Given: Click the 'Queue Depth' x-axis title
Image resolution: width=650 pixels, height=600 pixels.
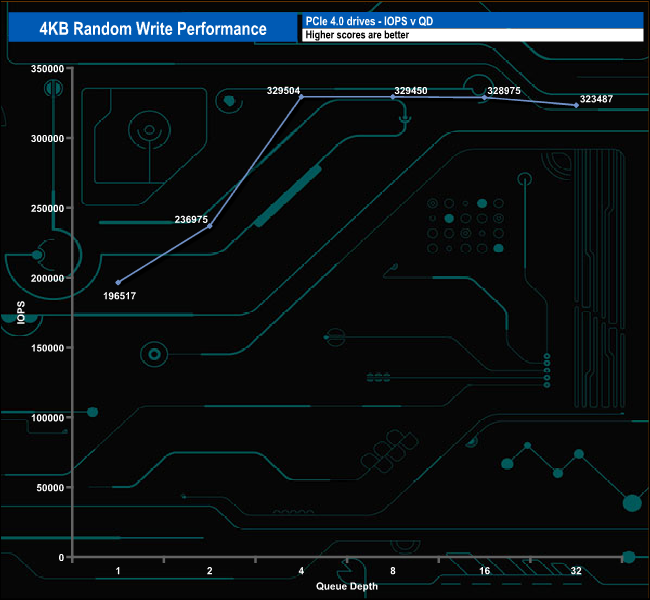Looking at the screenshot, I should tap(347, 586).
